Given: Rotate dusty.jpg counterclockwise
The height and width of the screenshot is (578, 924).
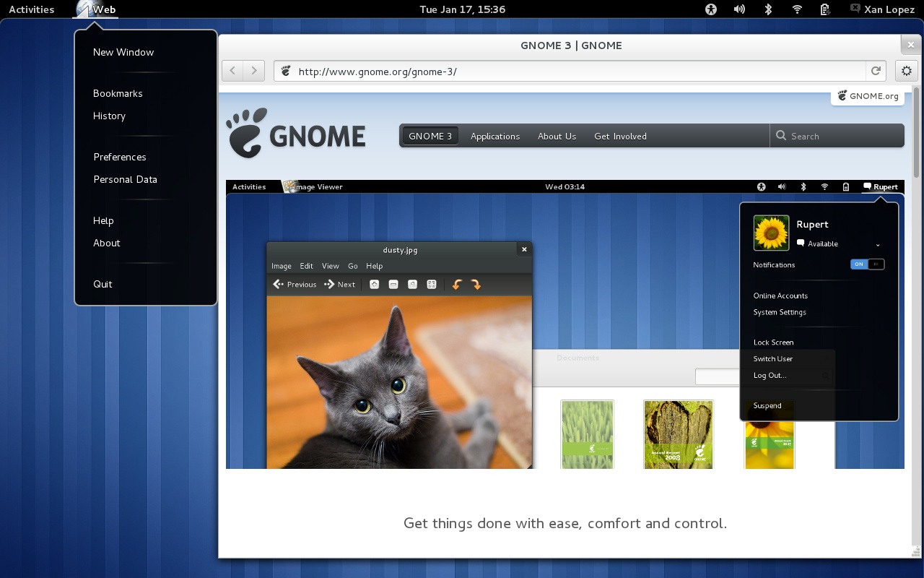Looking at the screenshot, I should click(x=456, y=284).
